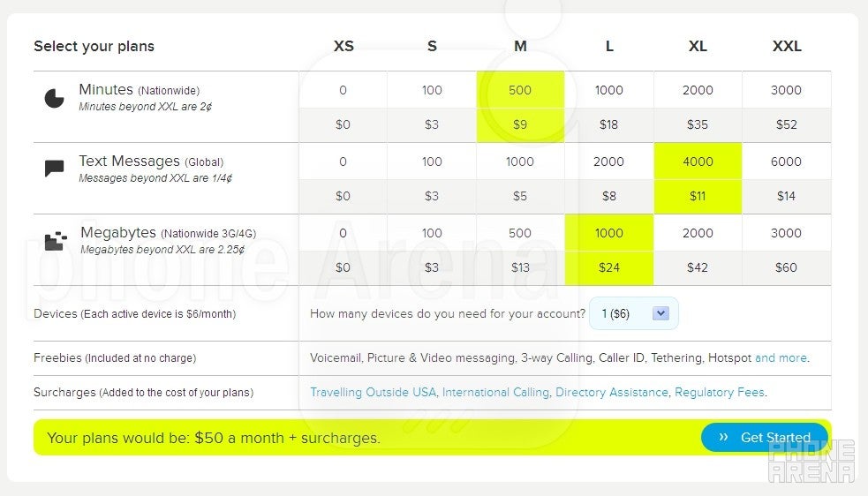Click the highlighted 500 minutes cell
The width and height of the screenshot is (868, 496).
pyautogui.click(x=520, y=90)
